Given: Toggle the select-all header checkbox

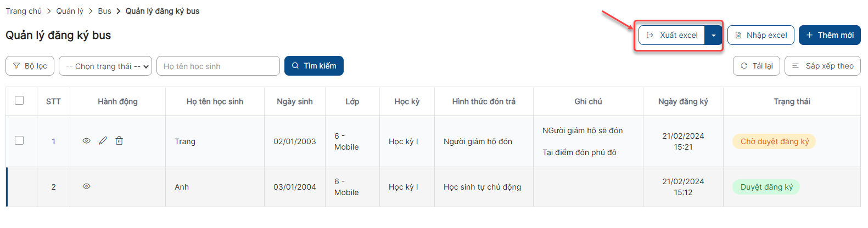Looking at the screenshot, I should (x=19, y=100).
